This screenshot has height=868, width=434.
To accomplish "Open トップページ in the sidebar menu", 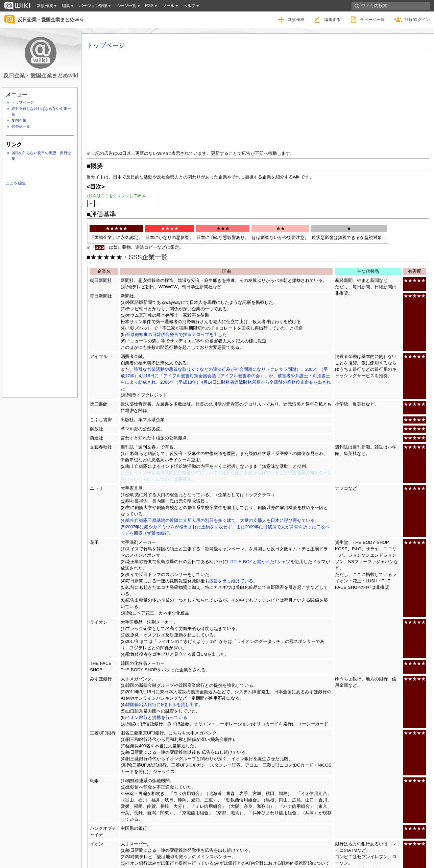I will [22, 102].
